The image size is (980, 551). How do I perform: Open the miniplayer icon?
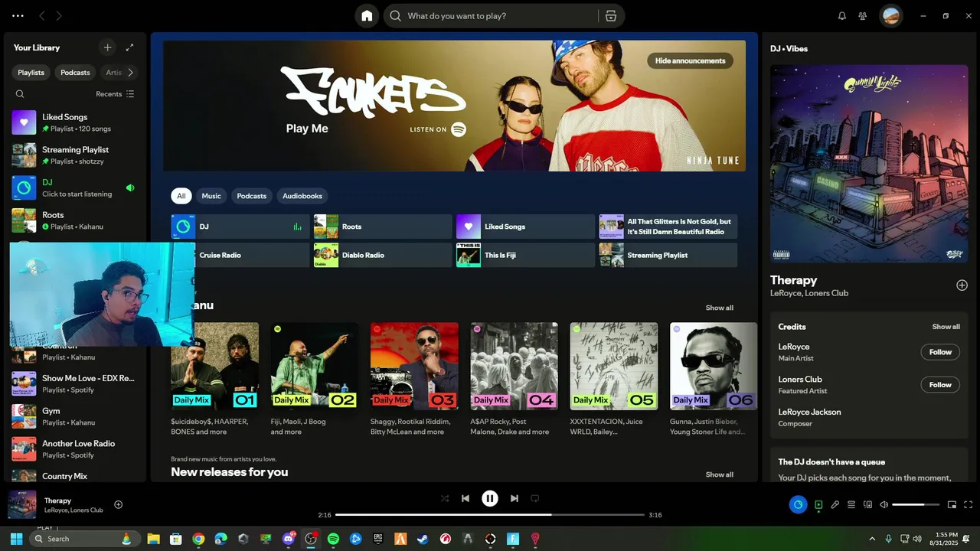click(952, 504)
